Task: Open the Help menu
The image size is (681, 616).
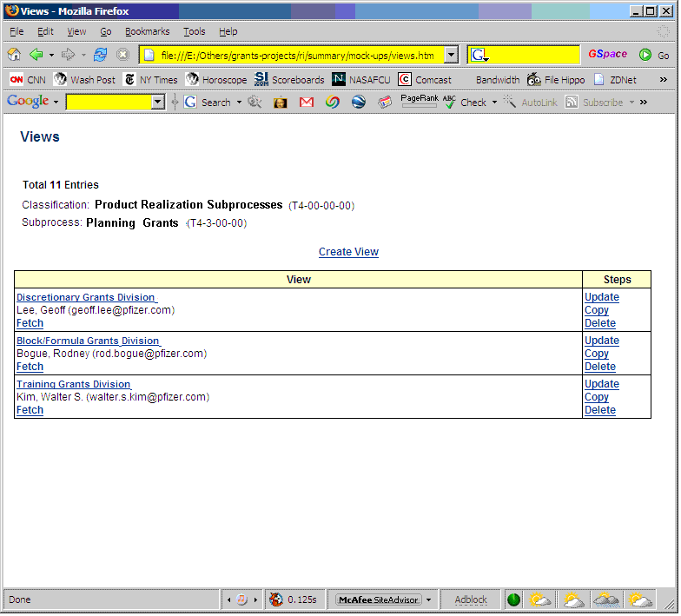Action: pos(228,31)
